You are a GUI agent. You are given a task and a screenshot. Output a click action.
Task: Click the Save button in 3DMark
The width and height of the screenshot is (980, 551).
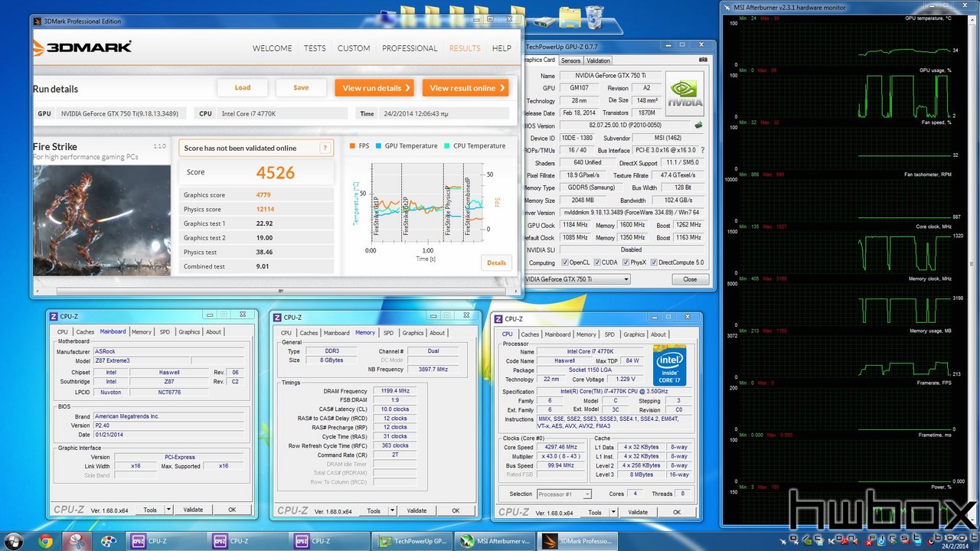(301, 87)
